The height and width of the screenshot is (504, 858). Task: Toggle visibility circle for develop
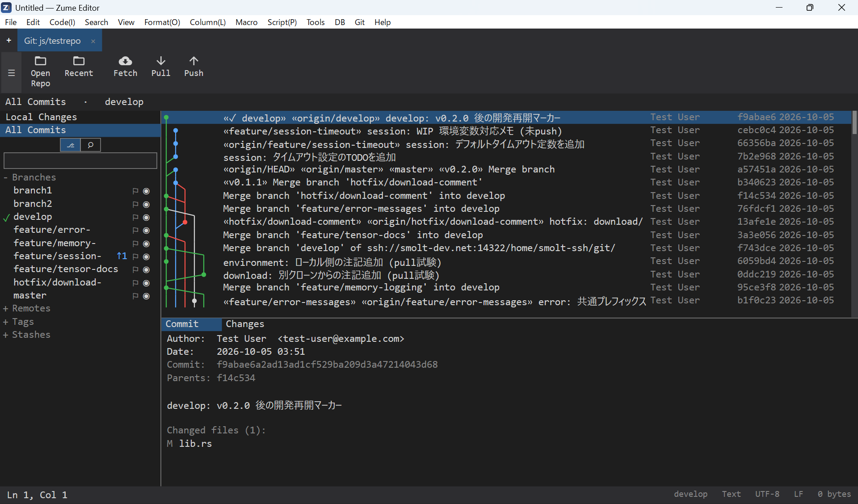click(x=146, y=217)
